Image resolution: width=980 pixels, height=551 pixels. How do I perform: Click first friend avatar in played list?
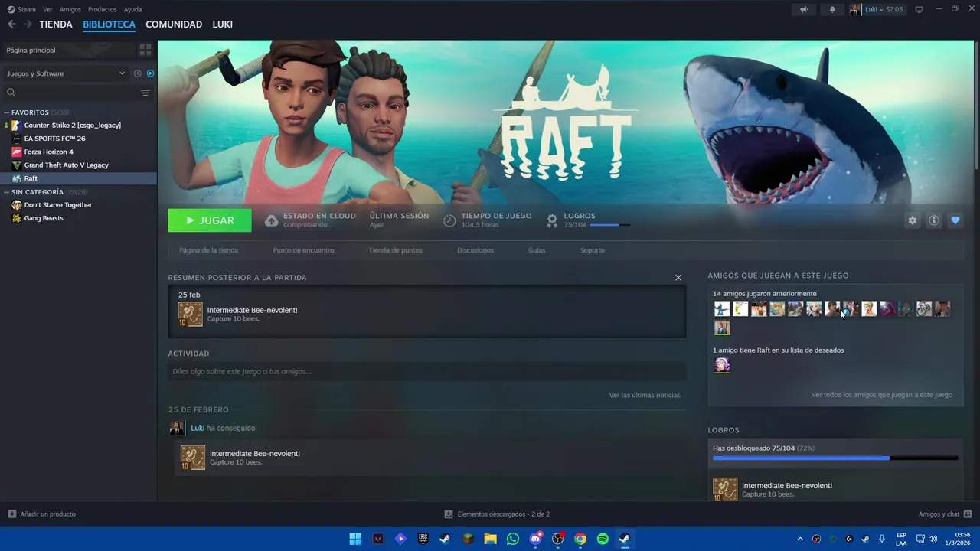(722, 308)
